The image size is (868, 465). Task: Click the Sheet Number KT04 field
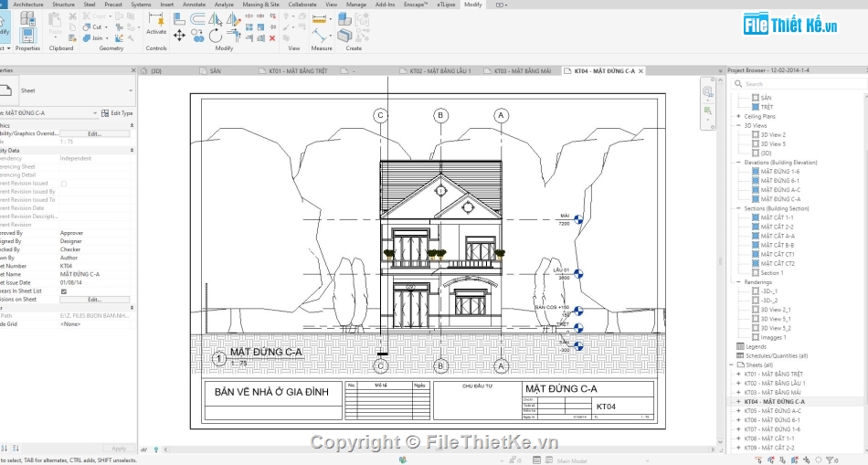95,266
